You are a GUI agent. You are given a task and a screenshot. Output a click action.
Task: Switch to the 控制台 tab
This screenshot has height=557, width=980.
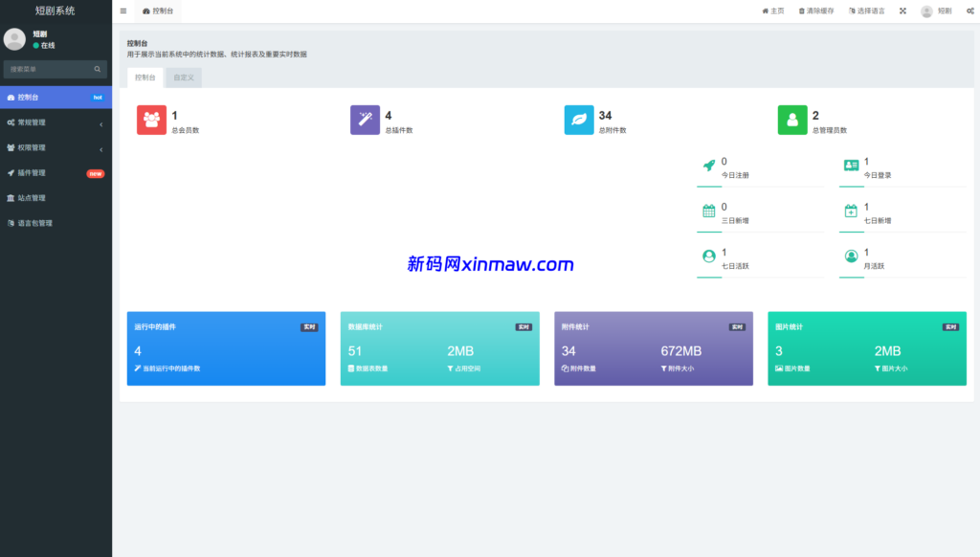(x=145, y=77)
